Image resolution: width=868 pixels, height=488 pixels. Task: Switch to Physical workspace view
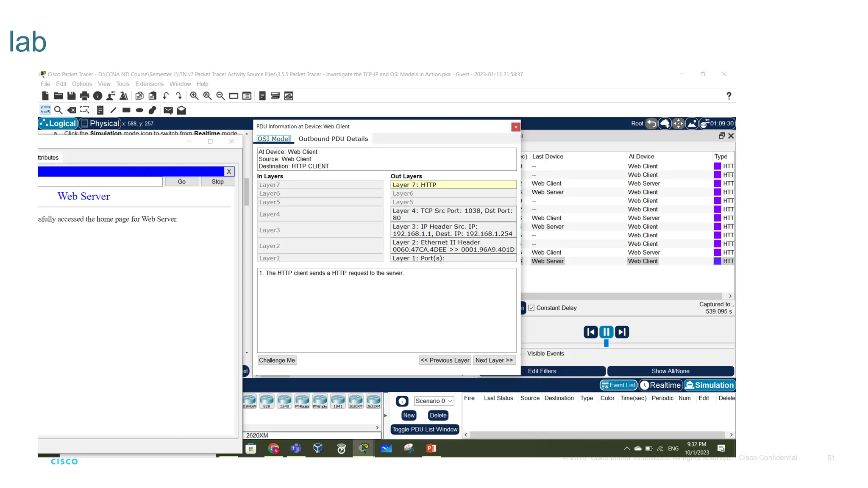(100, 123)
